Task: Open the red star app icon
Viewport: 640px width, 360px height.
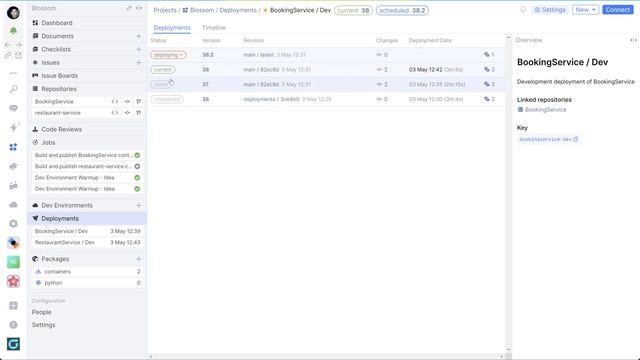Action: 13,281
